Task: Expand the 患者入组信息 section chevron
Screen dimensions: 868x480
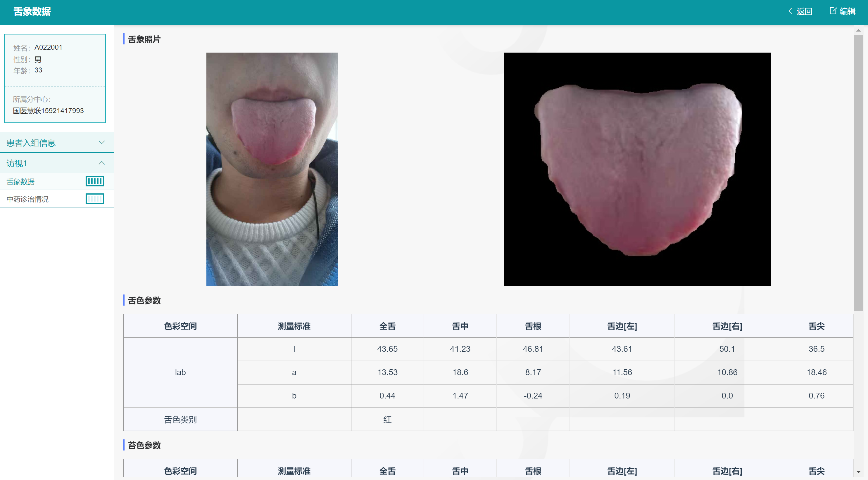Action: coord(101,142)
